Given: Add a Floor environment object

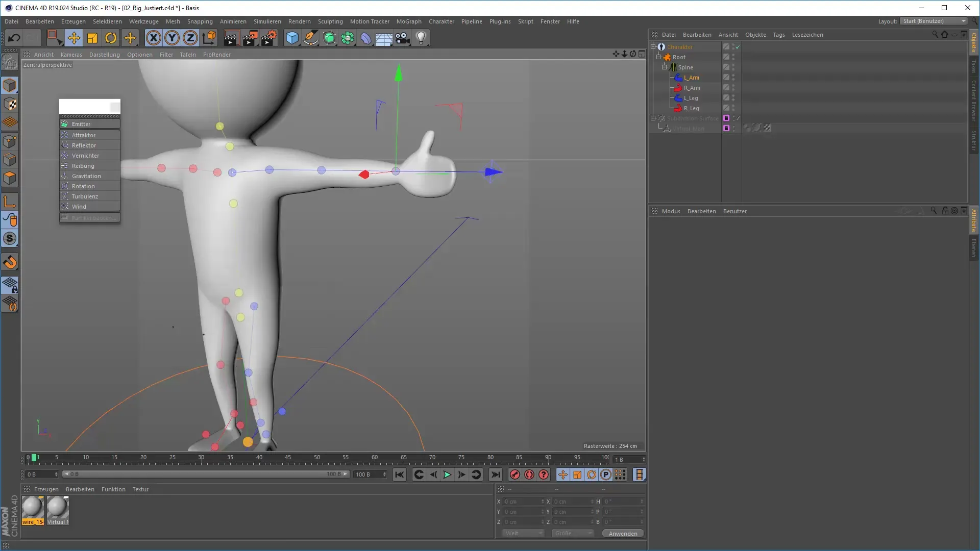Looking at the screenshot, I should click(x=384, y=38).
